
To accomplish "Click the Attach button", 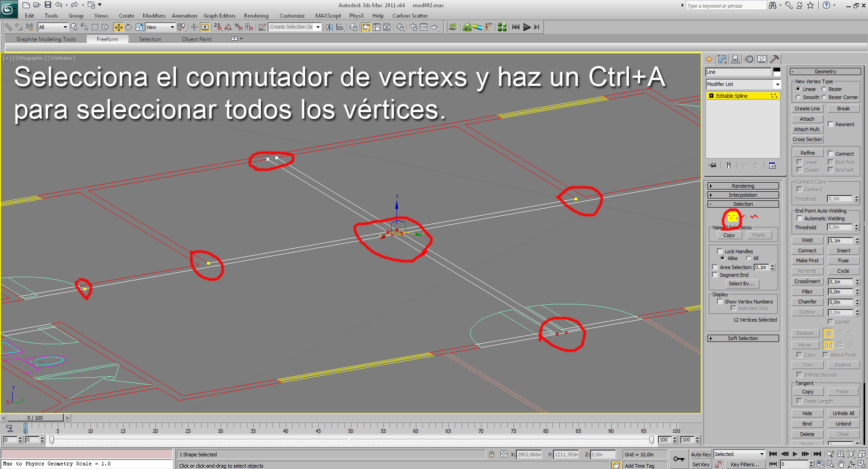I will (807, 119).
